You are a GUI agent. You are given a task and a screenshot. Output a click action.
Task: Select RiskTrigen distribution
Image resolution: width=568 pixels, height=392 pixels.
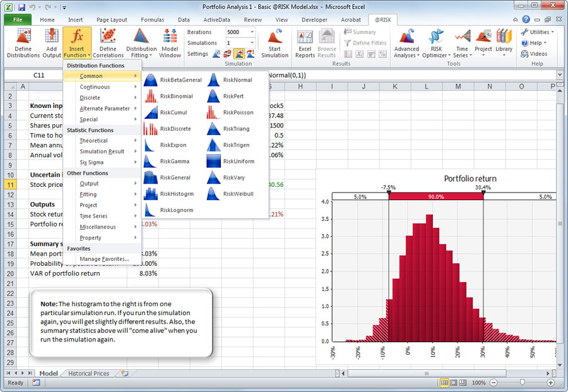point(228,145)
